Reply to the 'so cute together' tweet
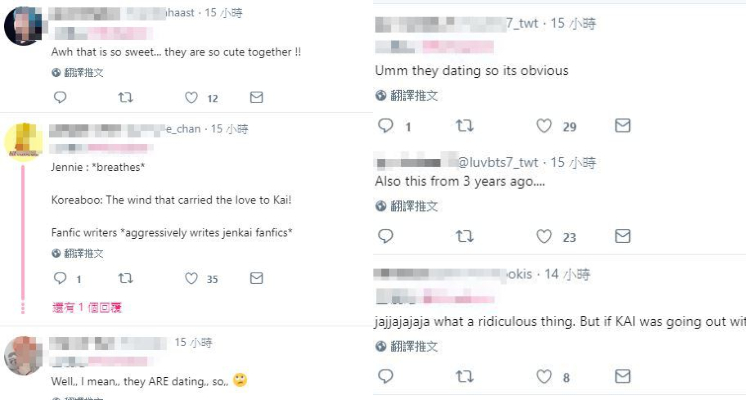This screenshot has height=400, width=746. coord(59,98)
